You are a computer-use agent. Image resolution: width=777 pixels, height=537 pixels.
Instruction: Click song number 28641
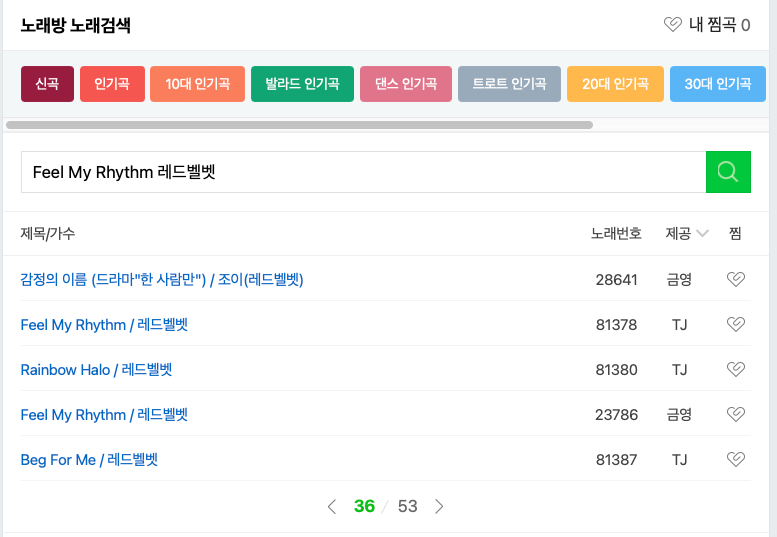[x=616, y=279]
